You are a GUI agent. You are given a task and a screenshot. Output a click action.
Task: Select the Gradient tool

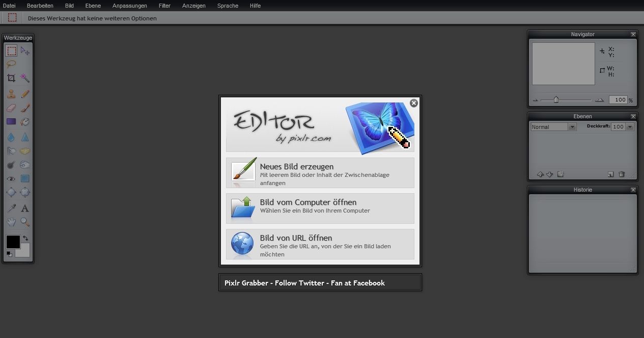click(x=11, y=122)
